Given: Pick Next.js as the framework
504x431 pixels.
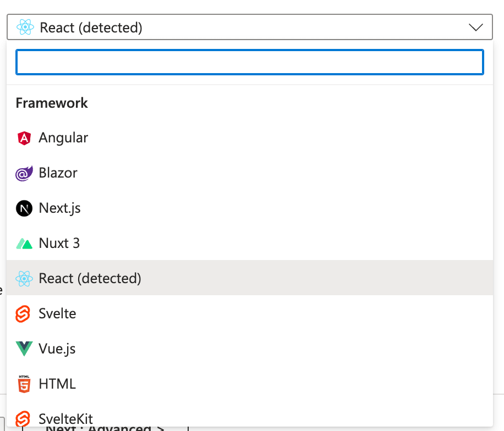Looking at the screenshot, I should 59,208.
